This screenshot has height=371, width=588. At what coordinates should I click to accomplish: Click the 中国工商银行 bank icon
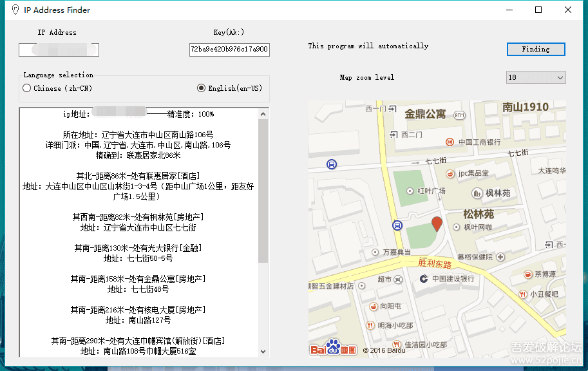pos(450,142)
